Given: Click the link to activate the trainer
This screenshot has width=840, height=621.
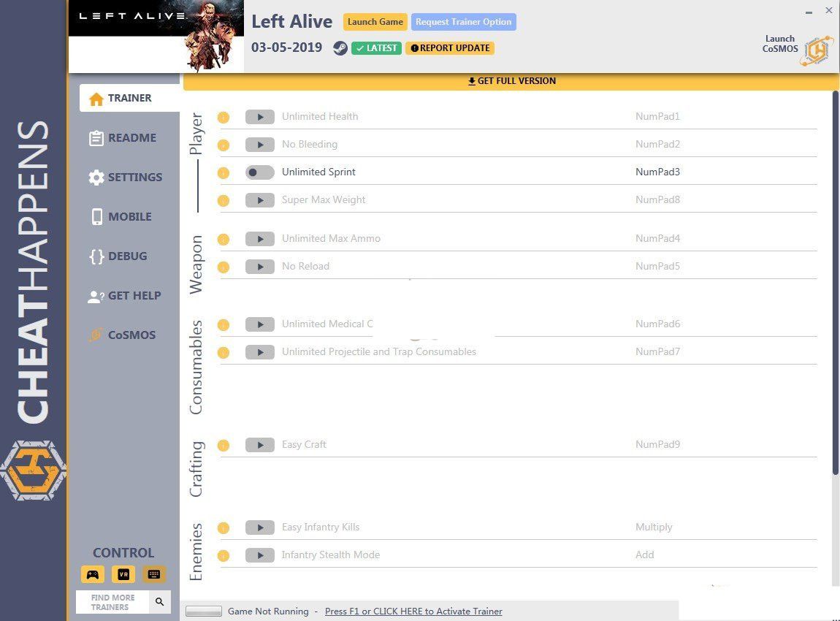Looking at the screenshot, I should pos(413,612).
